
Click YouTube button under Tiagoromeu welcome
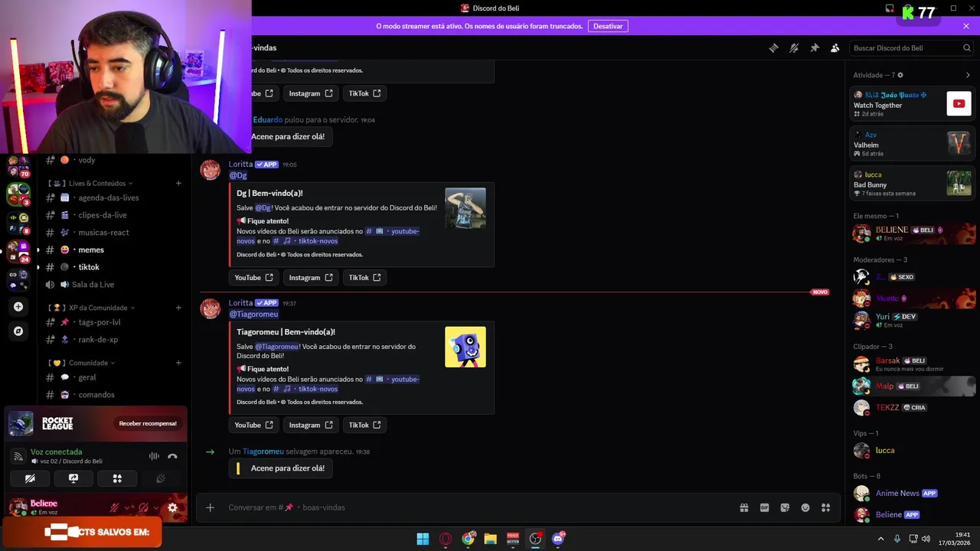point(253,425)
